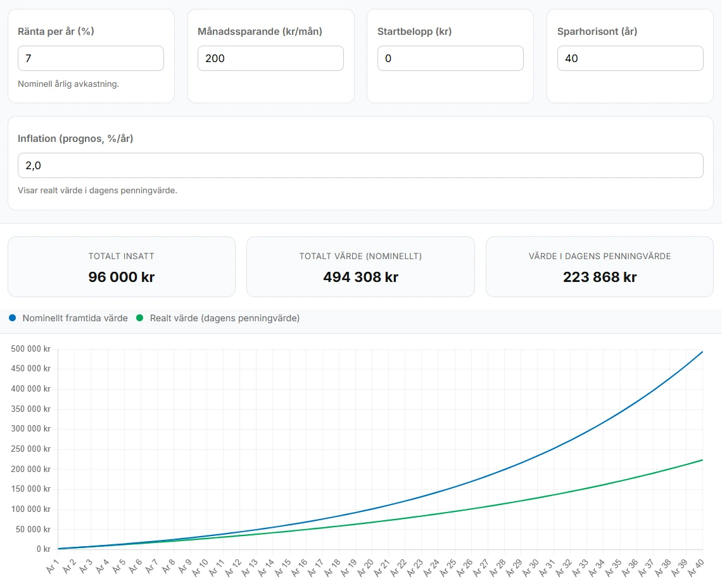This screenshot has height=588, width=722.
Task: Click the blue line endpoint at År 40
Action: click(702, 352)
